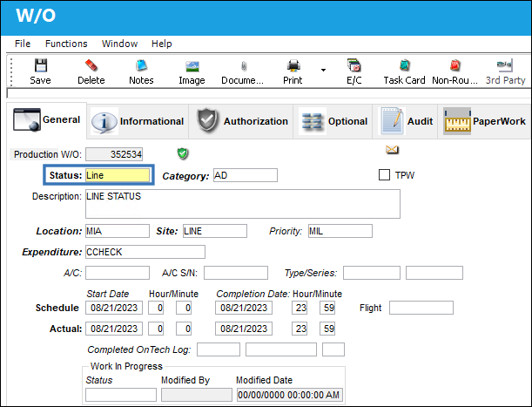Click the Priority field MIL

point(340,231)
